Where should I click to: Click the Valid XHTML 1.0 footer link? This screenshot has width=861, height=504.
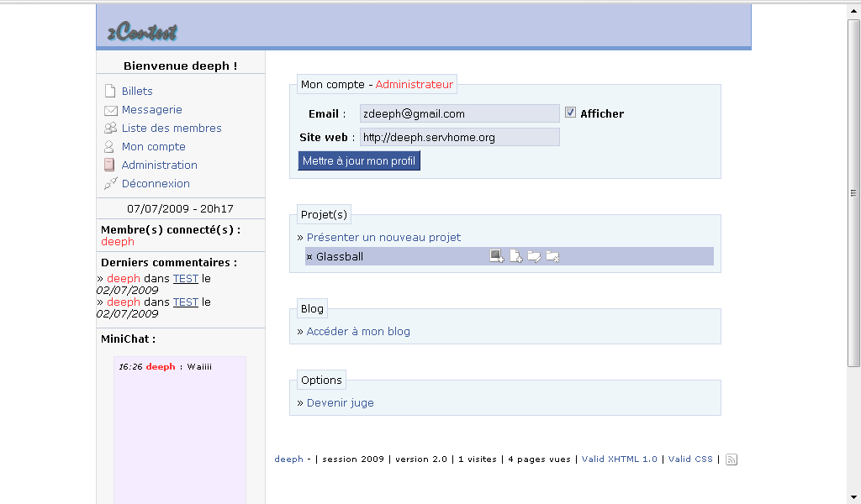(620, 459)
